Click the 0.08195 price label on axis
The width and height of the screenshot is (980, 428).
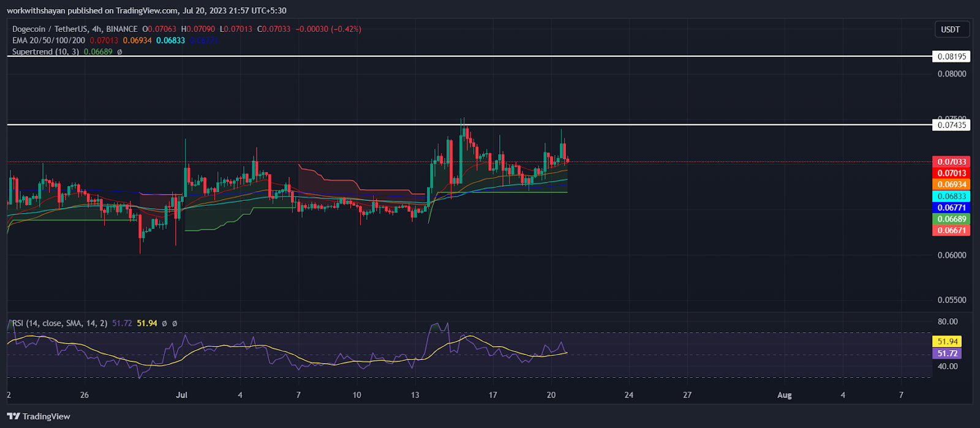point(952,56)
